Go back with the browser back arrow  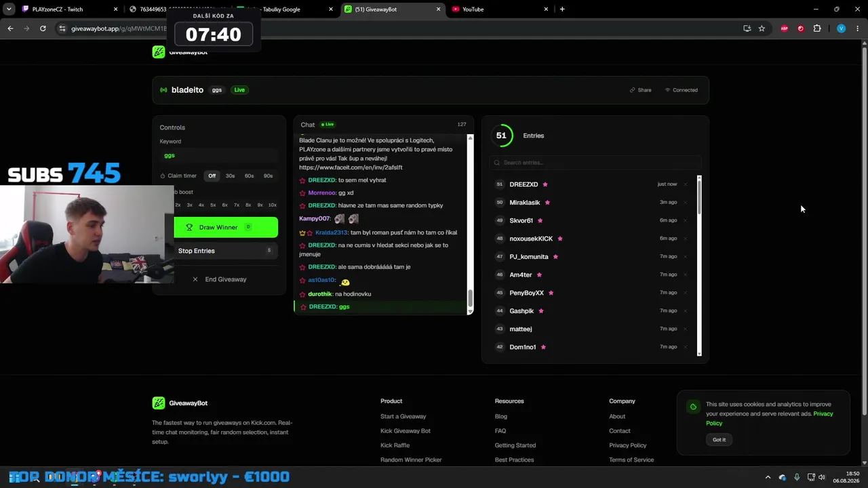[x=10, y=28]
